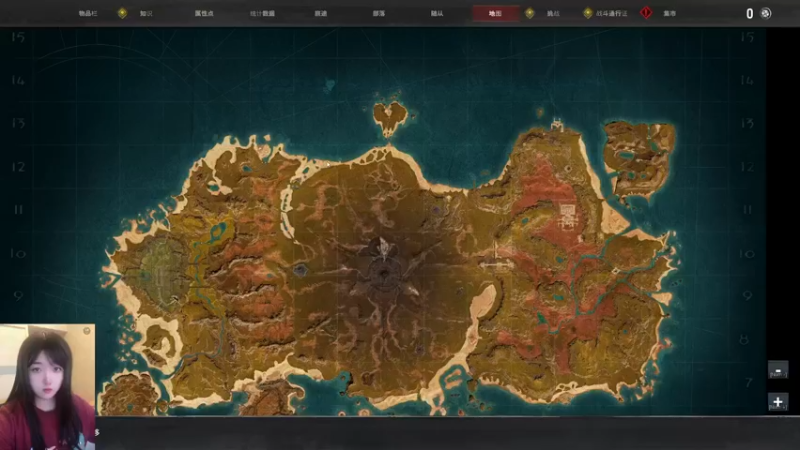This screenshot has height=450, width=800.
Task: Open the 集市 bazaar tab
Action: (x=669, y=13)
